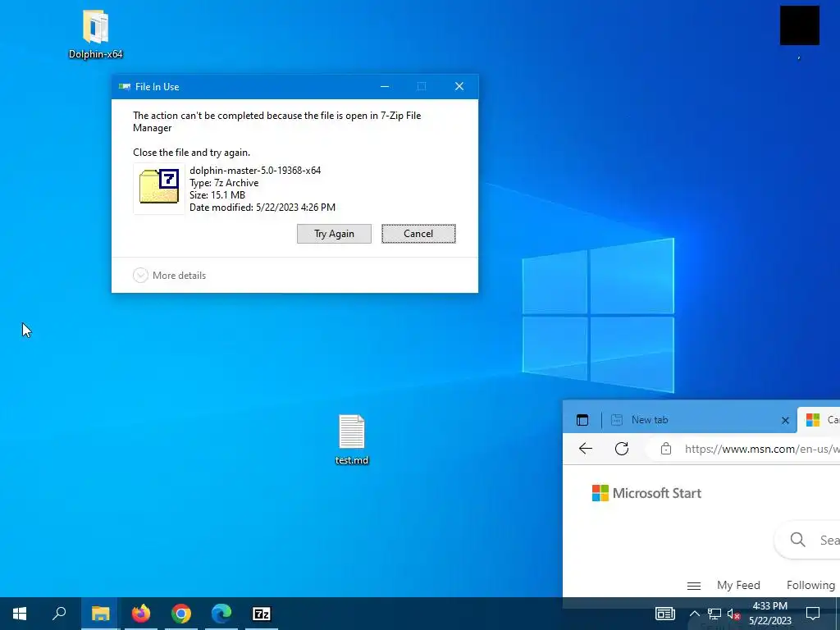Viewport: 840px width, 630px height.
Task: Click the black icon in desktop corner
Action: tap(799, 25)
